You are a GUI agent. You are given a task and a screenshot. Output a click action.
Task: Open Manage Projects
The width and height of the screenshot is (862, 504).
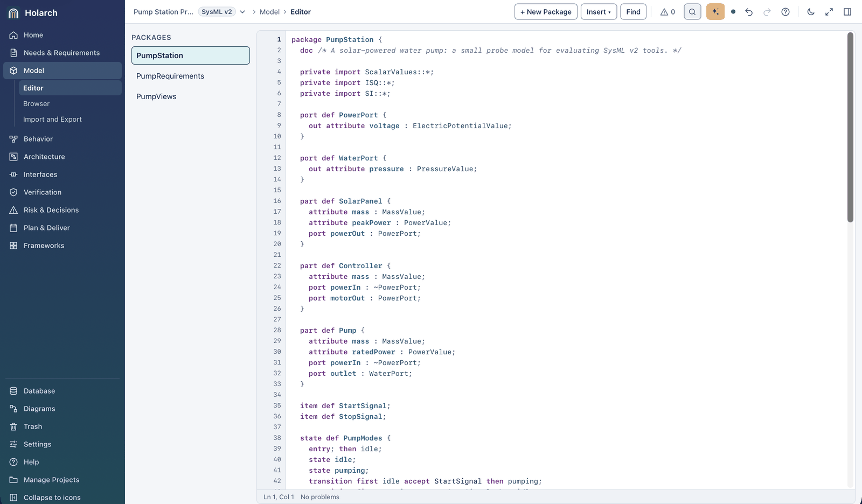point(62,480)
